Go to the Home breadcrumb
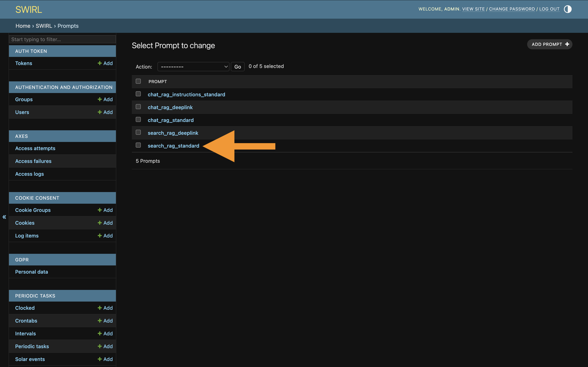588x367 pixels. 23,26
